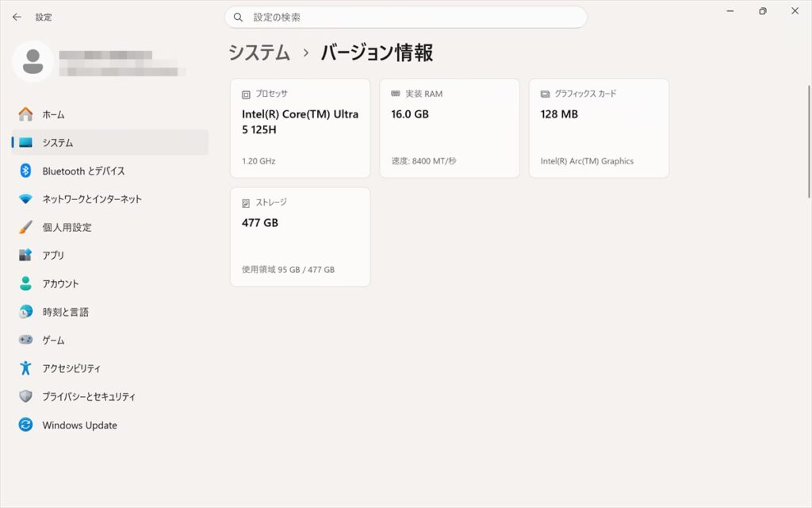This screenshot has width=812, height=508.
Task: Open アプリ settings page
Action: point(109,255)
